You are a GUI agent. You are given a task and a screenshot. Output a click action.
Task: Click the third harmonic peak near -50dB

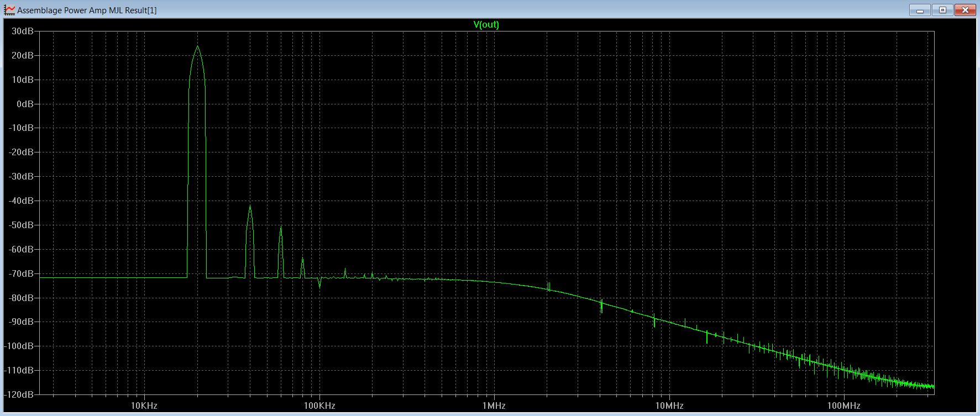(281, 228)
